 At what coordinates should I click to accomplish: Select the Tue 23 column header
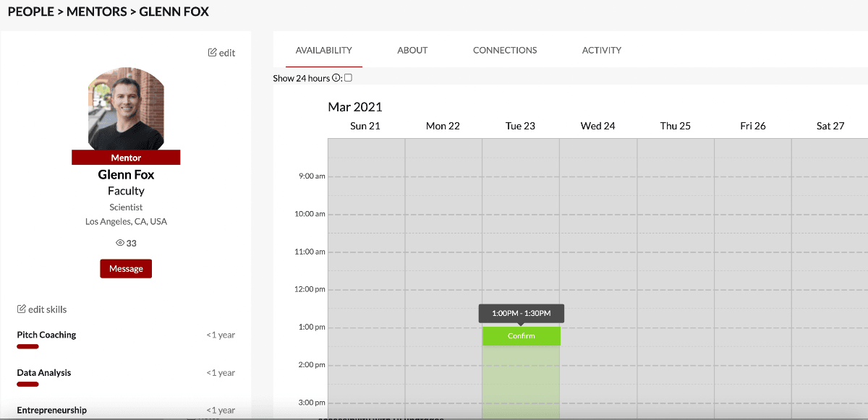520,126
